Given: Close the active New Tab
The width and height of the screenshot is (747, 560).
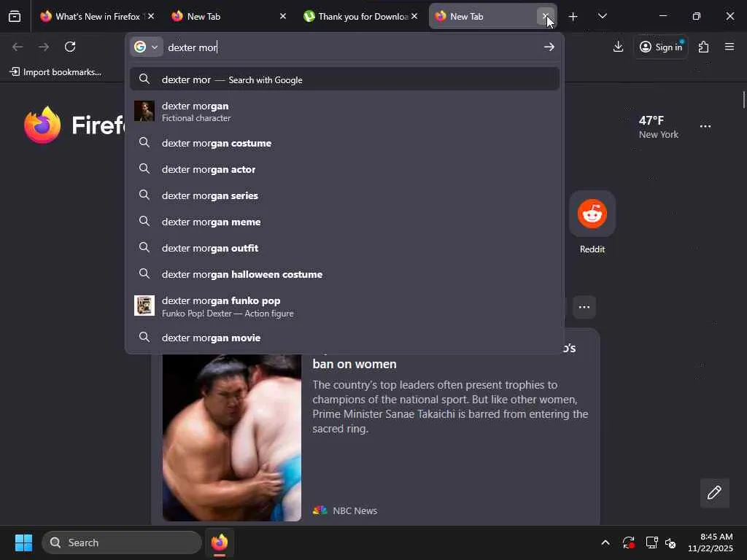Looking at the screenshot, I should [546, 16].
